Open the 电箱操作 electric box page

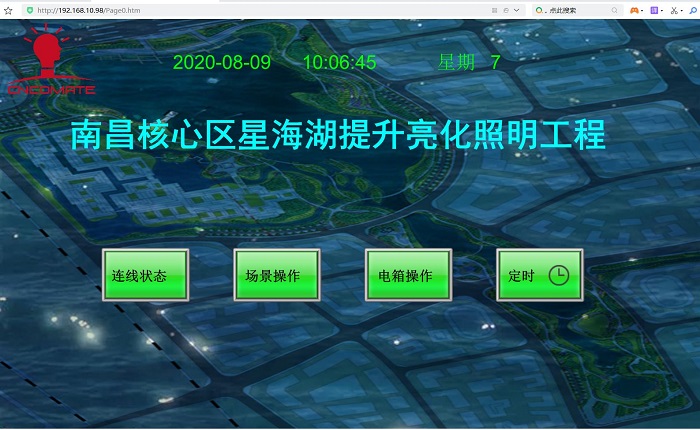click(408, 275)
